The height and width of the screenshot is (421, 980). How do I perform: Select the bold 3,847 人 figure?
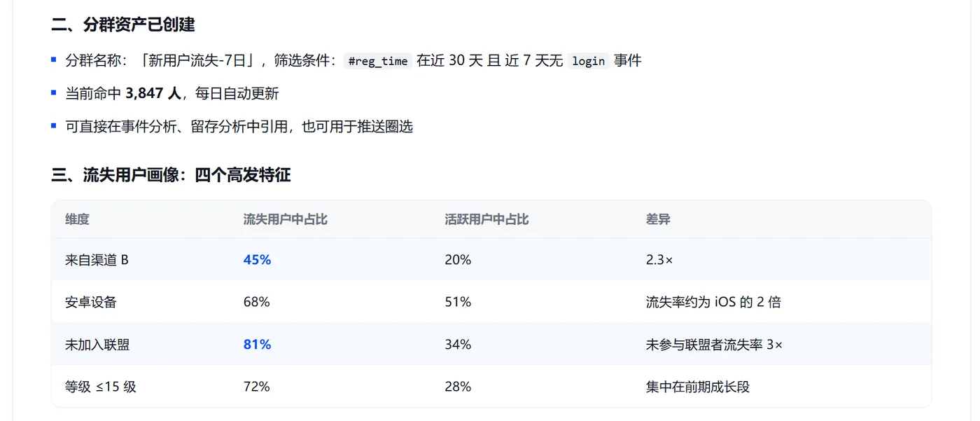(x=153, y=93)
